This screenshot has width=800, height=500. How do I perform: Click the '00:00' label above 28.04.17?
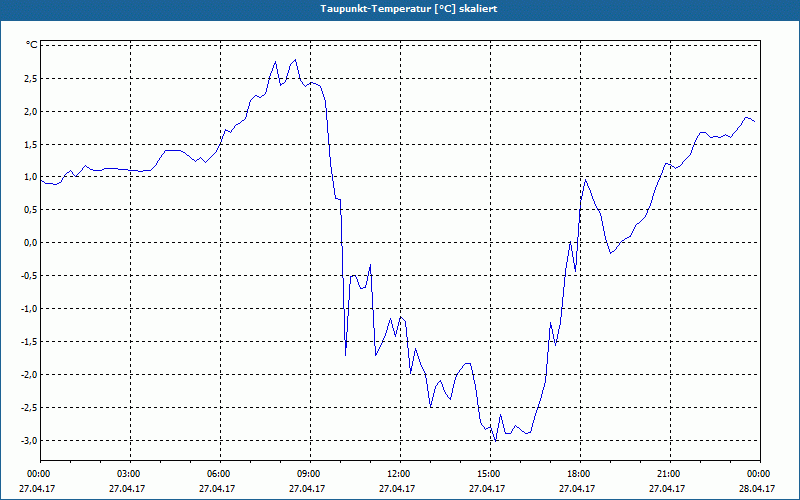760,474
